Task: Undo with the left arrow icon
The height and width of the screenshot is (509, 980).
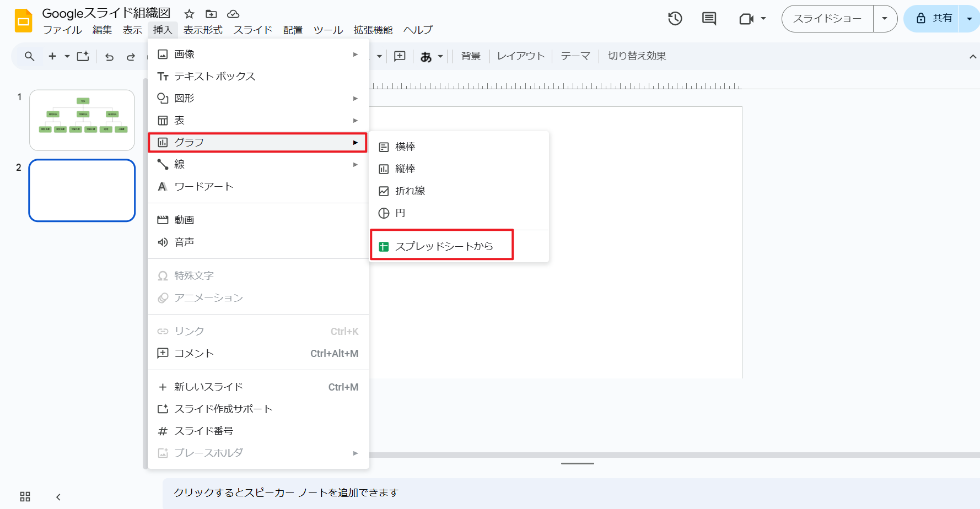Action: (x=109, y=56)
